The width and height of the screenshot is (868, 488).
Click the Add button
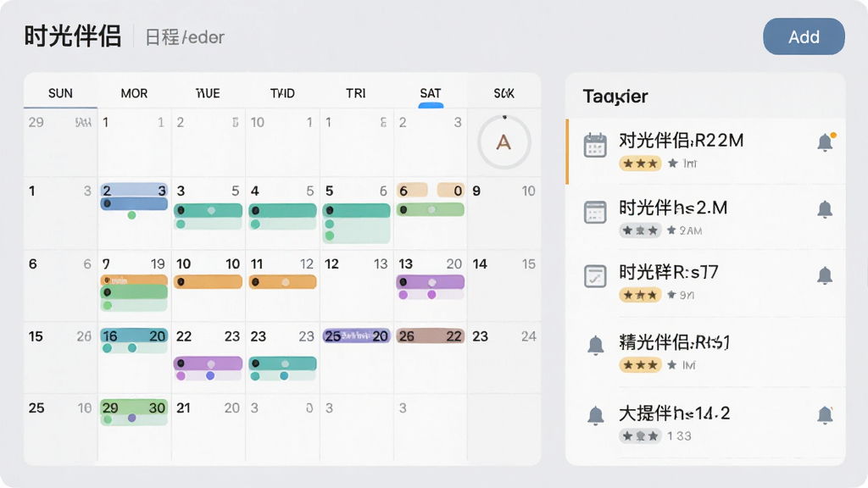tap(804, 36)
